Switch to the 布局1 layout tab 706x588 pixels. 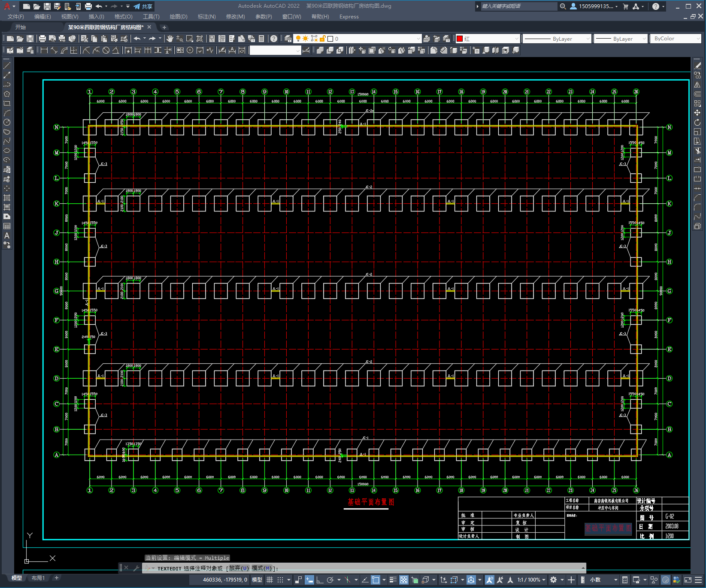[38, 578]
